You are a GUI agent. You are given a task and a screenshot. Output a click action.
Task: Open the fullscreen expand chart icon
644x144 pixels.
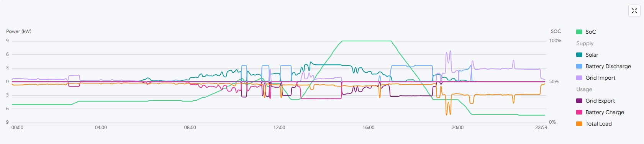point(634,11)
